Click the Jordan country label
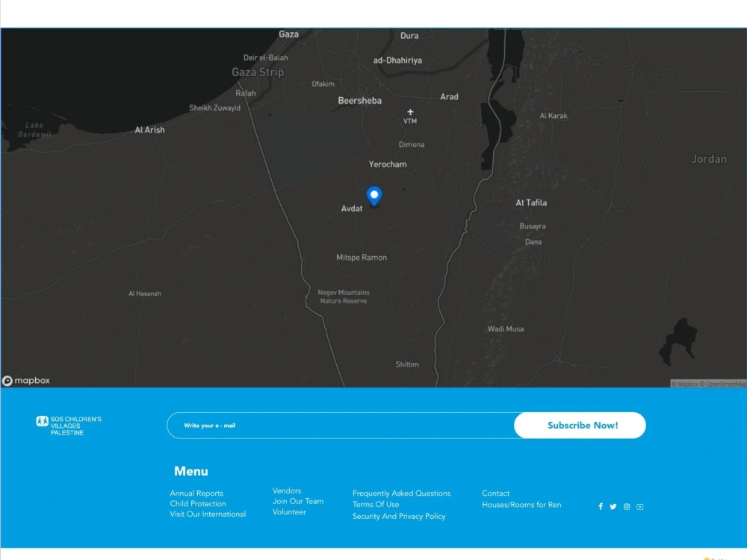This screenshot has width=747, height=560. click(709, 159)
